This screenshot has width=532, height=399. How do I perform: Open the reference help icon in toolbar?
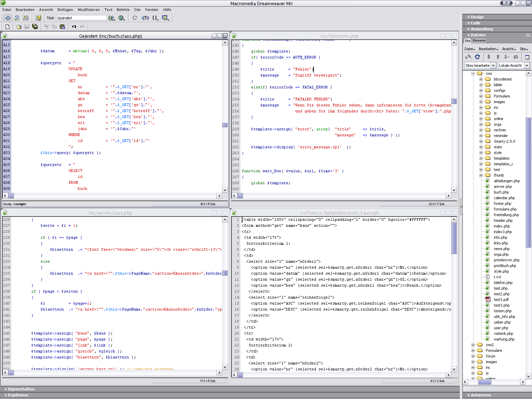[x=145, y=18]
